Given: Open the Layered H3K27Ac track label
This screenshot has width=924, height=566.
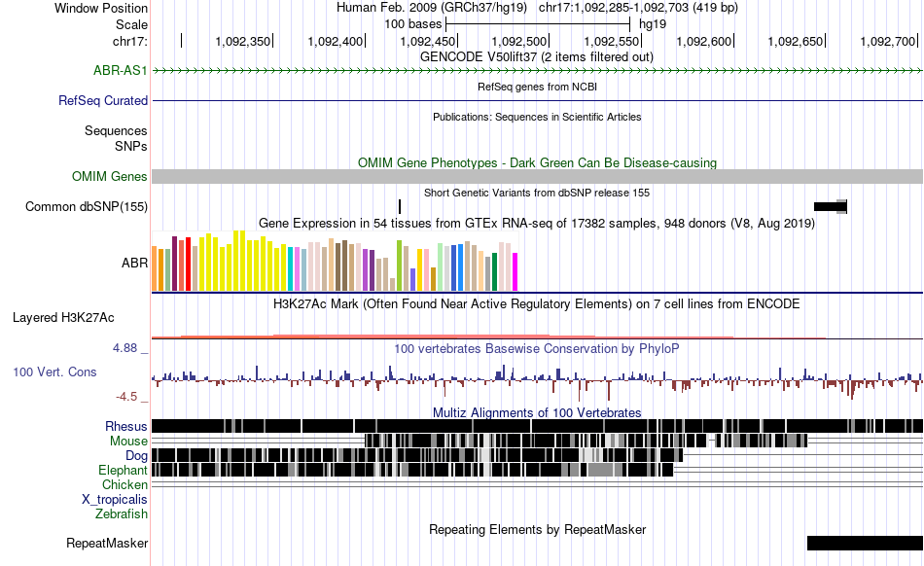Looking at the screenshot, I should click(x=63, y=318).
